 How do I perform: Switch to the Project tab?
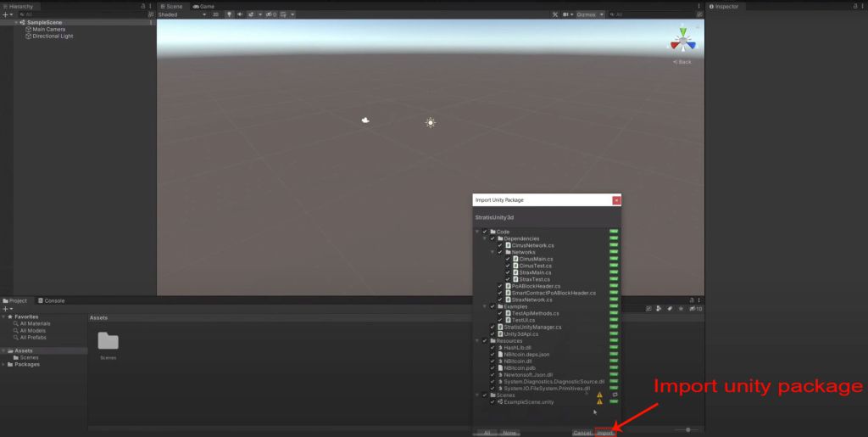pos(15,300)
